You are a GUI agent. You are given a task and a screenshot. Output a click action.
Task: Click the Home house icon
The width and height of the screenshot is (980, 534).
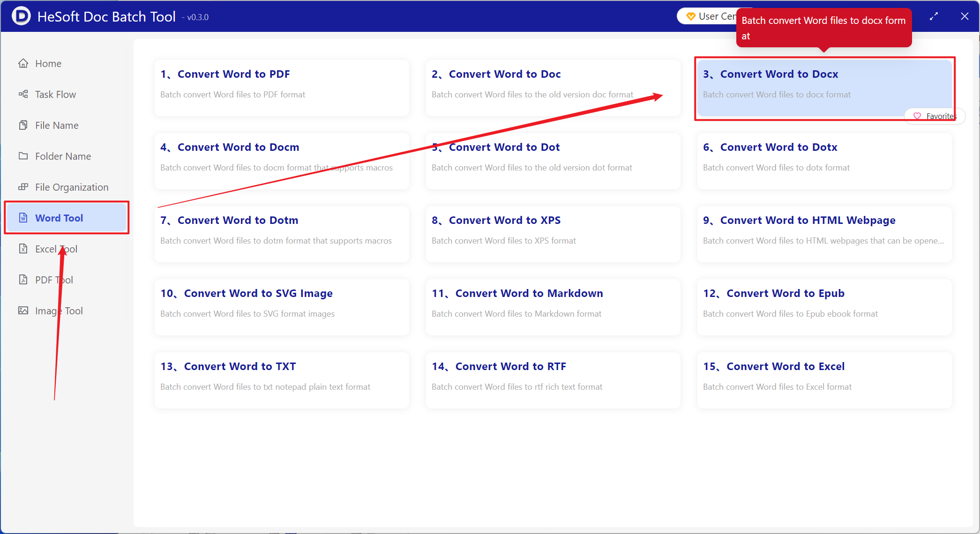[23, 63]
